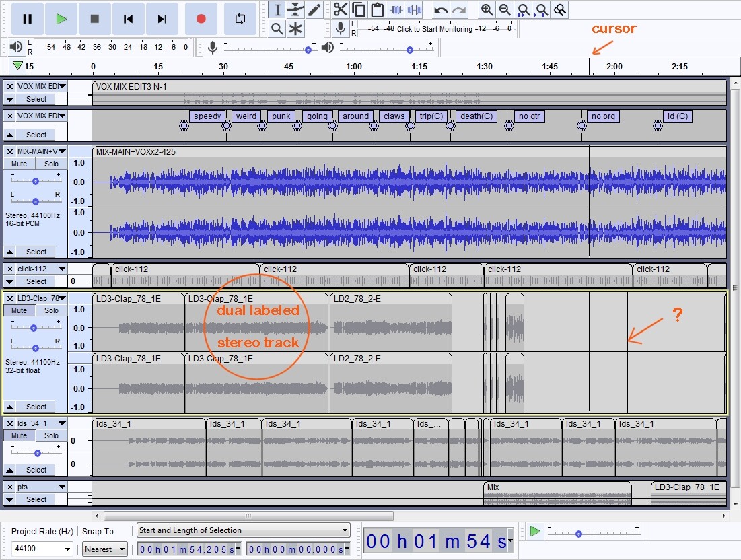The height and width of the screenshot is (560, 741).
Task: Click the recording meter microphone icon
Action: point(340,28)
